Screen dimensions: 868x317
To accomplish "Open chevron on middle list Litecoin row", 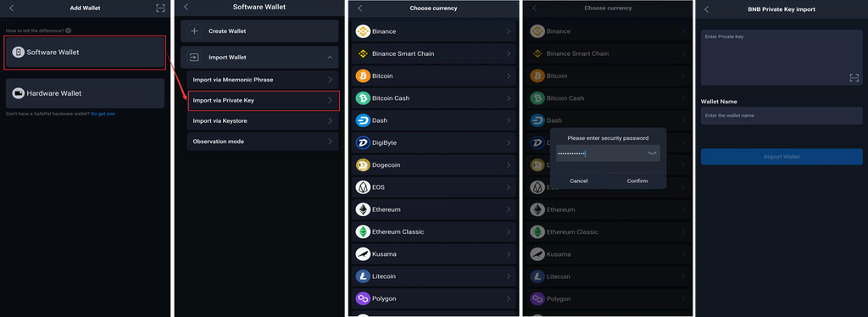I will pyautogui.click(x=509, y=276).
